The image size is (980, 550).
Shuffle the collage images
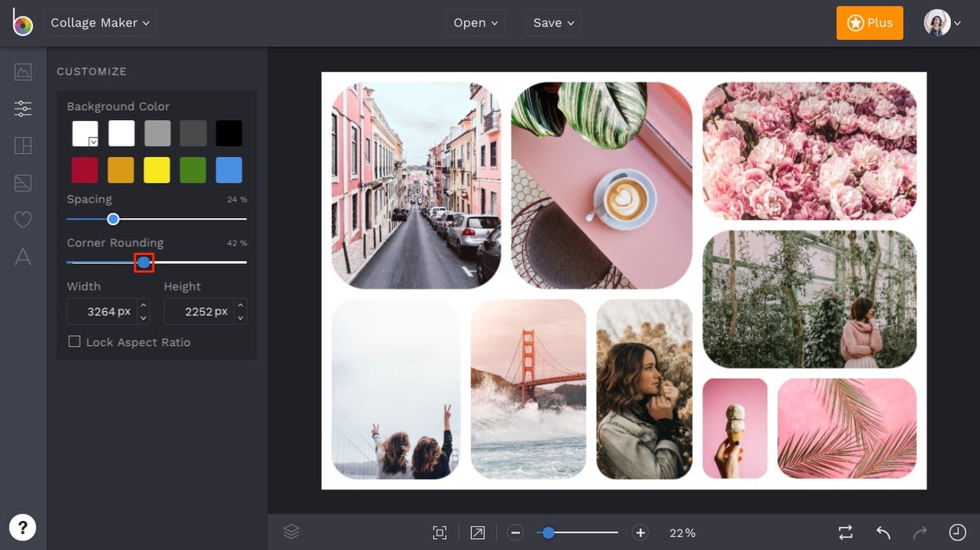click(845, 532)
